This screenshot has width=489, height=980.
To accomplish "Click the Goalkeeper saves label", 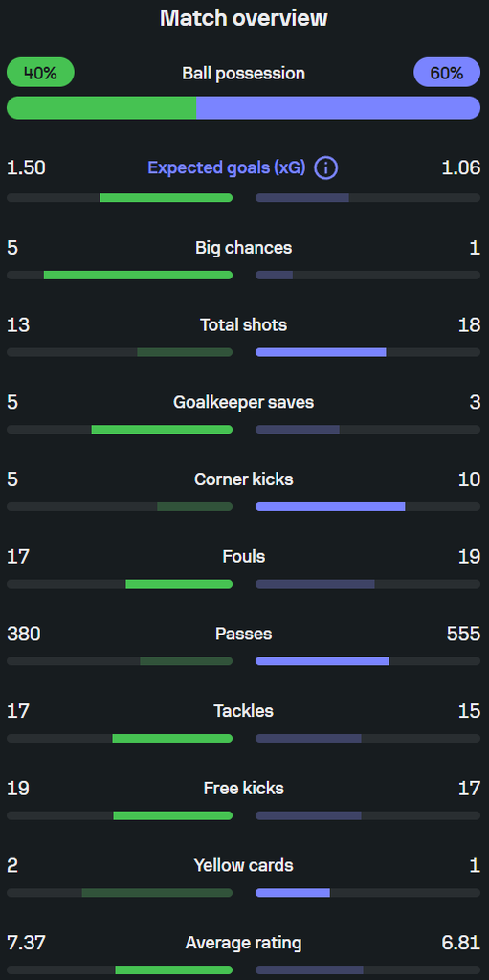I will tap(244, 403).
